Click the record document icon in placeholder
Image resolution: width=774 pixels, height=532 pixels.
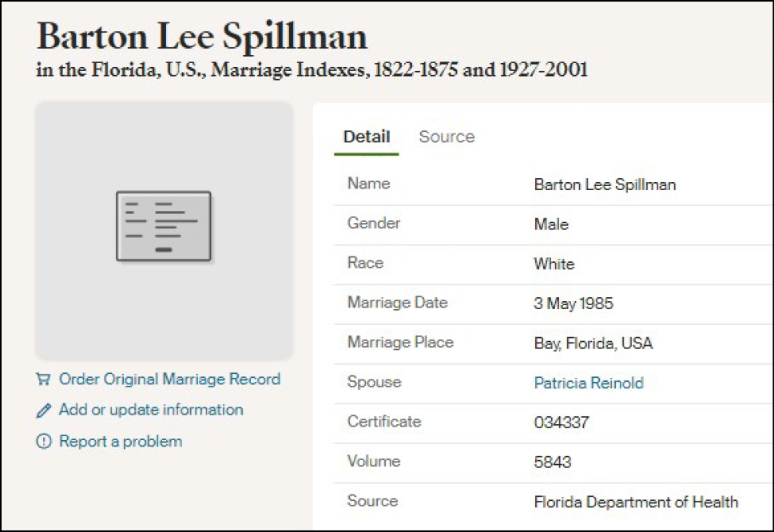pos(164,227)
